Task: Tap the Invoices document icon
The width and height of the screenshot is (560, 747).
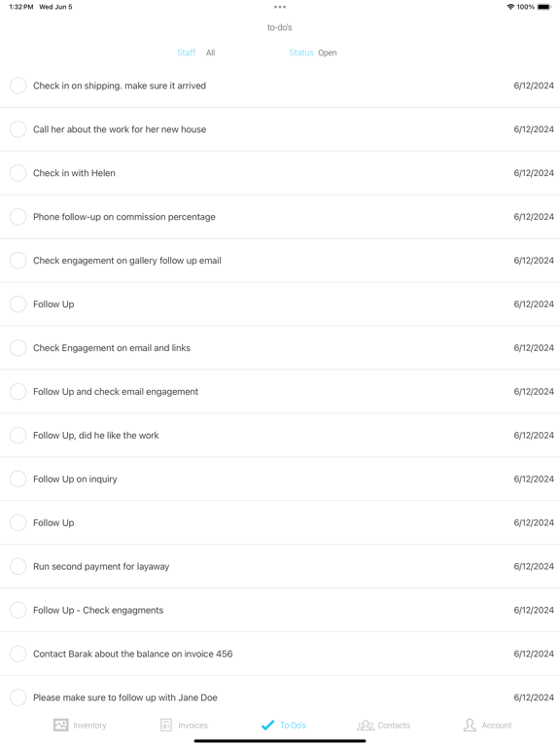Action: click(x=165, y=725)
